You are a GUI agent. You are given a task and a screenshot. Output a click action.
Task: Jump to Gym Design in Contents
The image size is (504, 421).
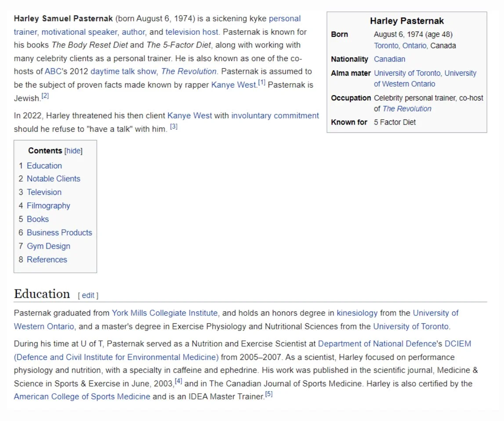pyautogui.click(x=48, y=246)
